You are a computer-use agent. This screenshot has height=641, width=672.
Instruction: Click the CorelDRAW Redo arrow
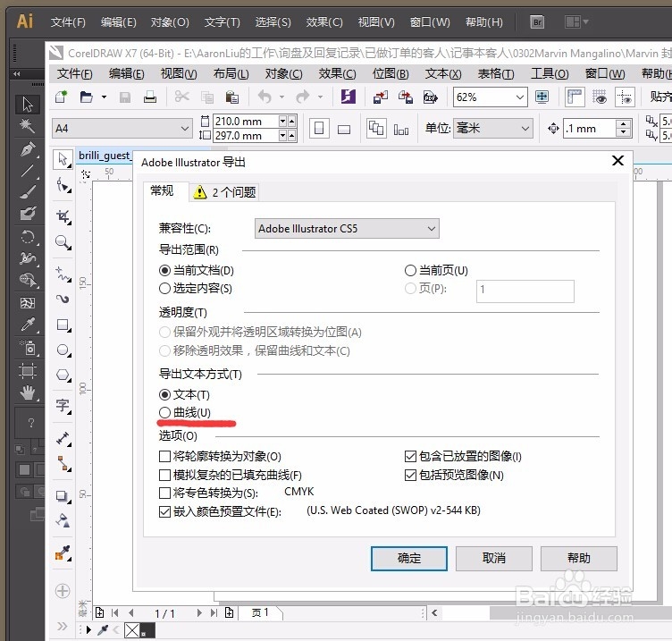click(303, 97)
